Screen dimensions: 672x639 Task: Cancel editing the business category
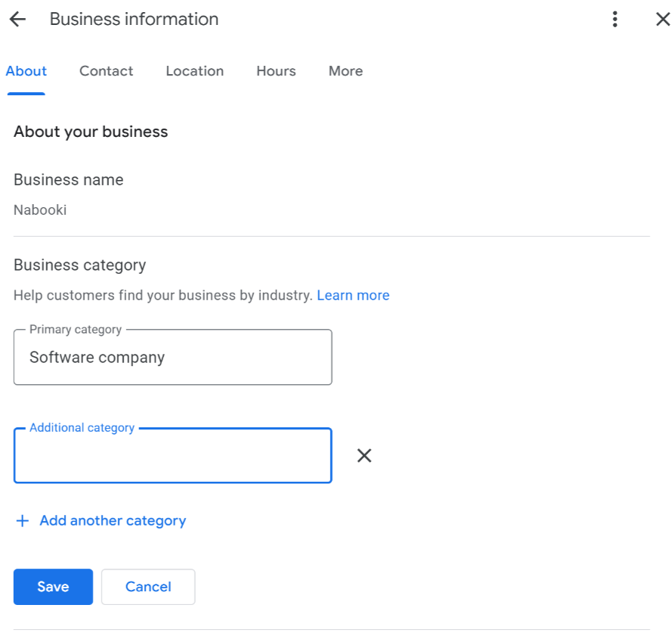148,587
